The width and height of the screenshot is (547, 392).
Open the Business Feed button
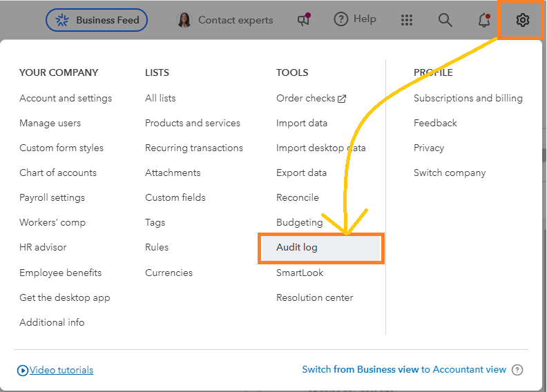pyautogui.click(x=97, y=20)
